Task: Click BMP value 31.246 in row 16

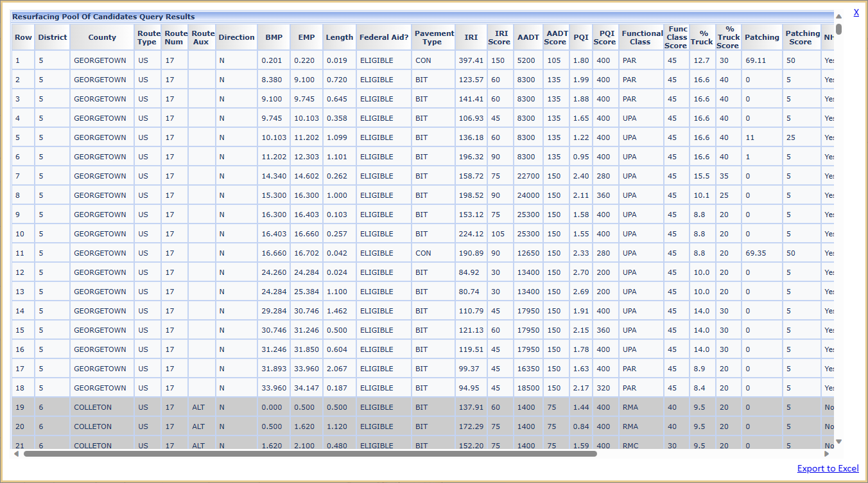Action: [273, 349]
